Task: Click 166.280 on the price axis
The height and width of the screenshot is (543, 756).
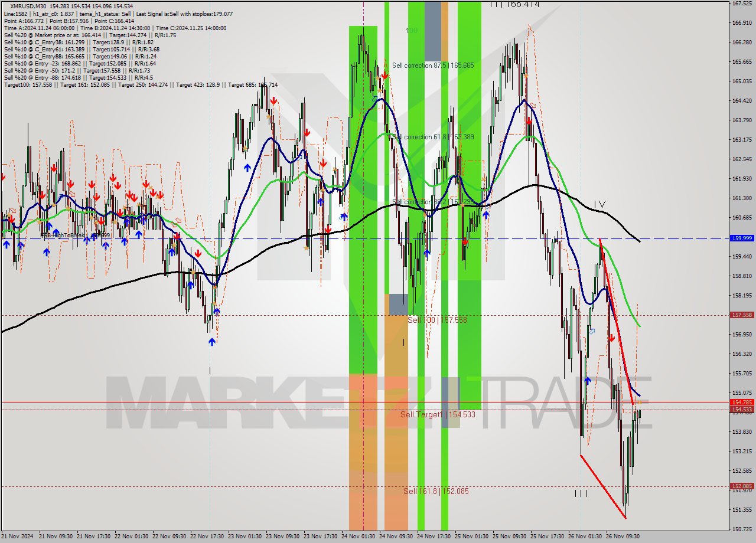Action: 742,42
